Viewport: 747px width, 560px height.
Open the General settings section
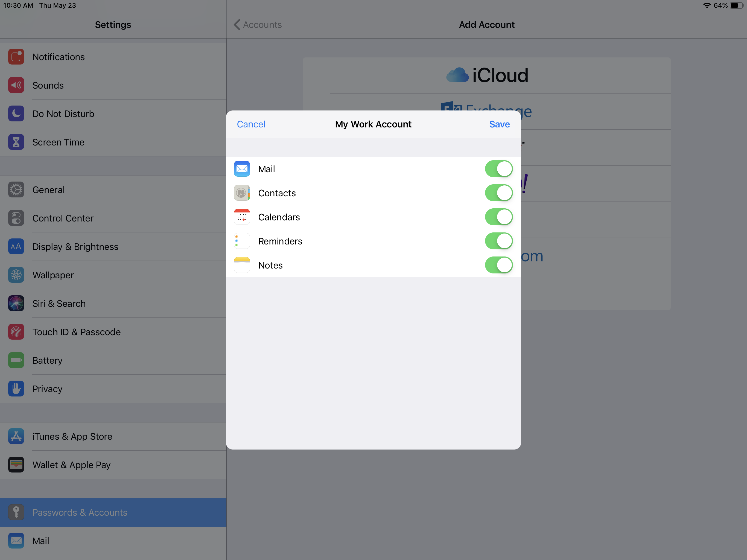pos(48,190)
